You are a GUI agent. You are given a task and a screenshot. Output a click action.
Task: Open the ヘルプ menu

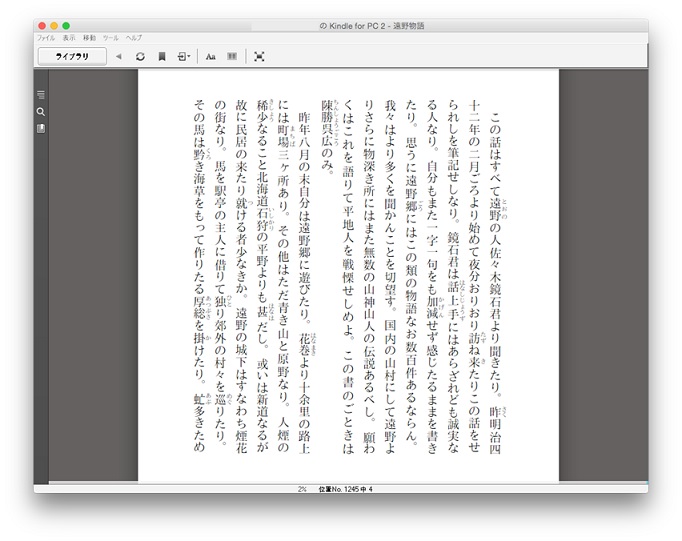pyautogui.click(x=133, y=37)
